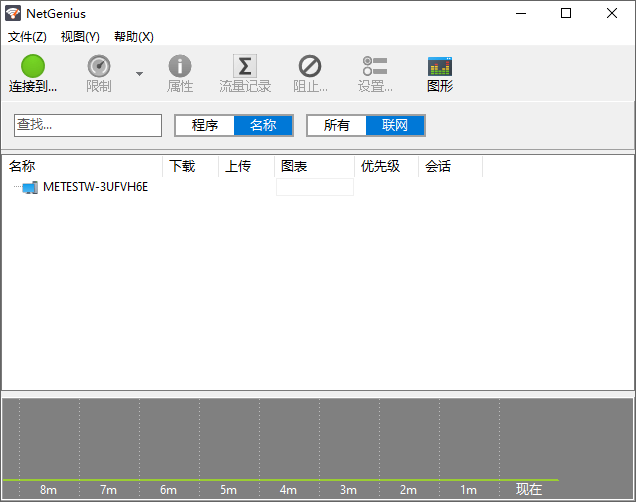Click the 5m marker on traffic graph
The width and height of the screenshot is (636, 502).
pos(228,490)
